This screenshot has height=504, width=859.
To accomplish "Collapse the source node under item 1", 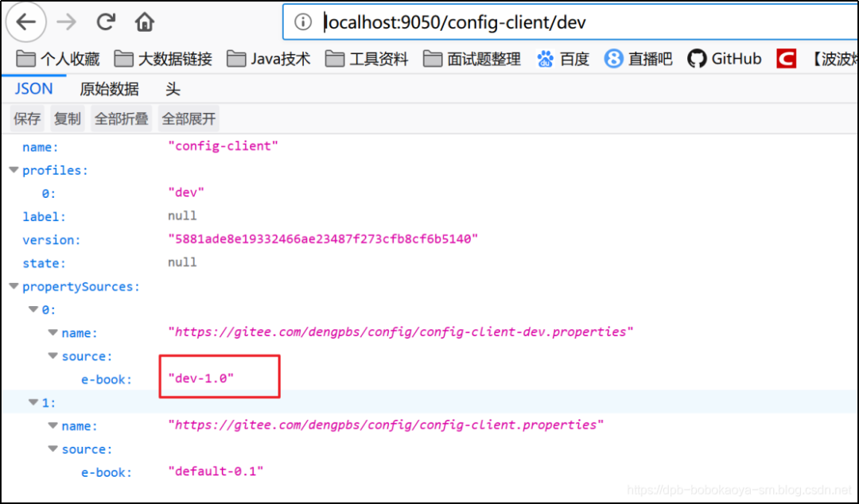I will click(x=53, y=449).
